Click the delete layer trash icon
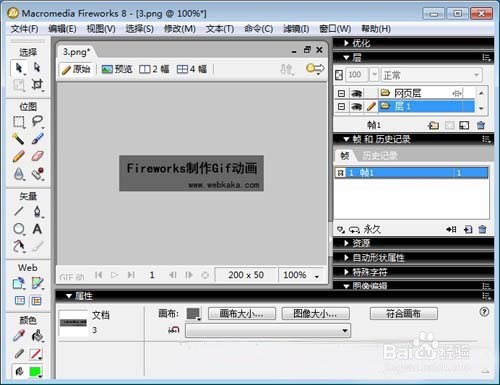This screenshot has width=500, height=385. pos(481,125)
